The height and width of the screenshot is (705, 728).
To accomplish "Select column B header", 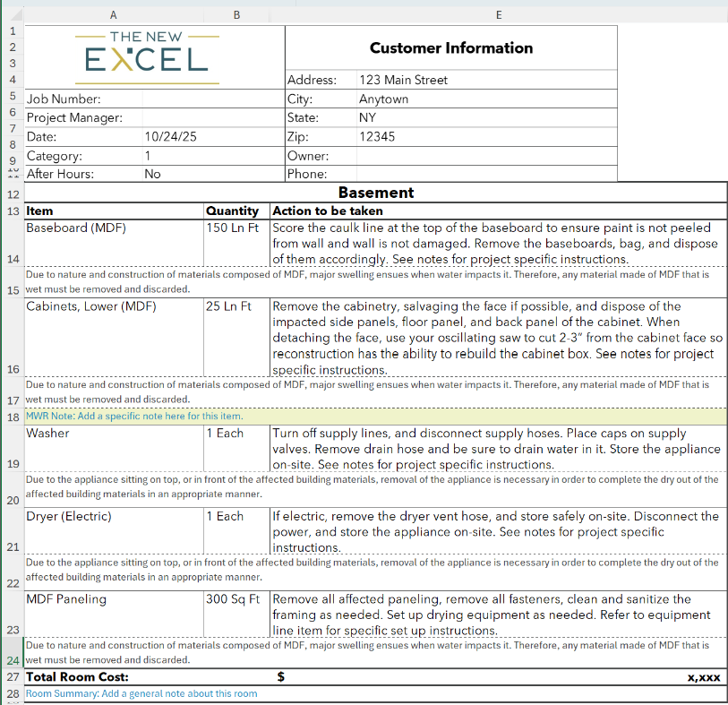I will click(x=236, y=15).
